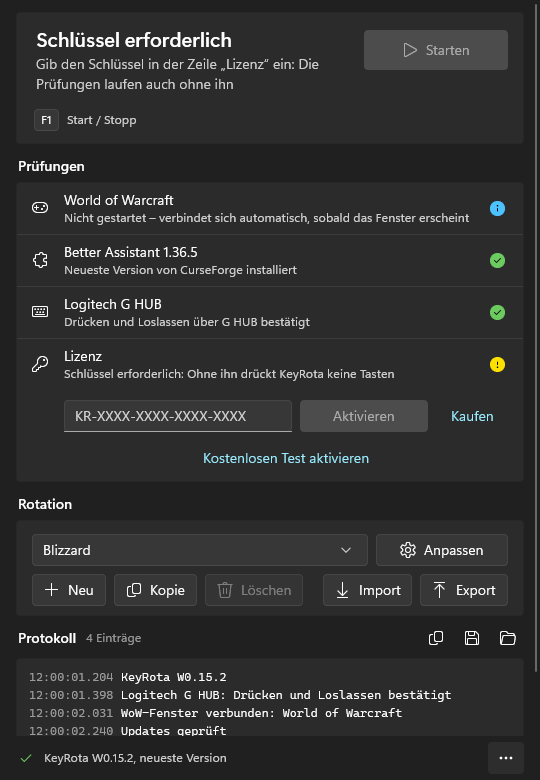Click the 'Better Assistant 1.36.5' row title

pos(131,252)
